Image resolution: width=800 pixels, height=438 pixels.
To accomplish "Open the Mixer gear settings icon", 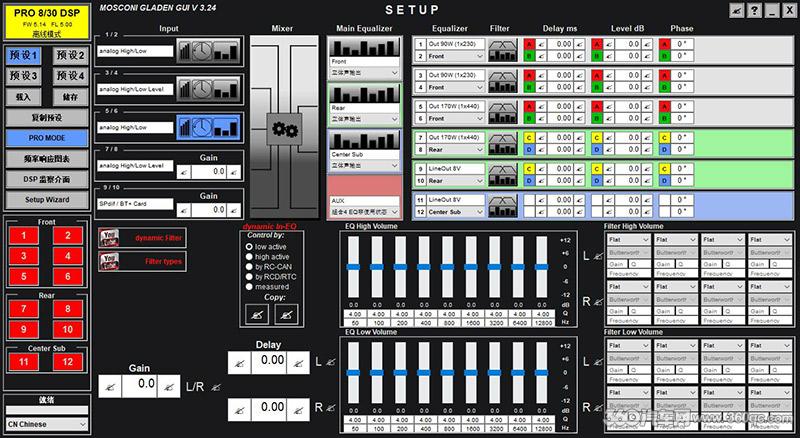I will [284, 129].
